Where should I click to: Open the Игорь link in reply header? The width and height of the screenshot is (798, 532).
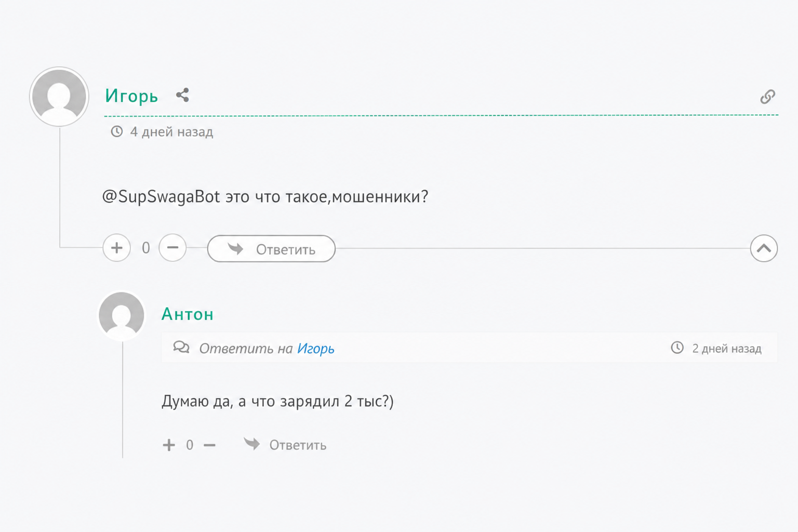[316, 349]
